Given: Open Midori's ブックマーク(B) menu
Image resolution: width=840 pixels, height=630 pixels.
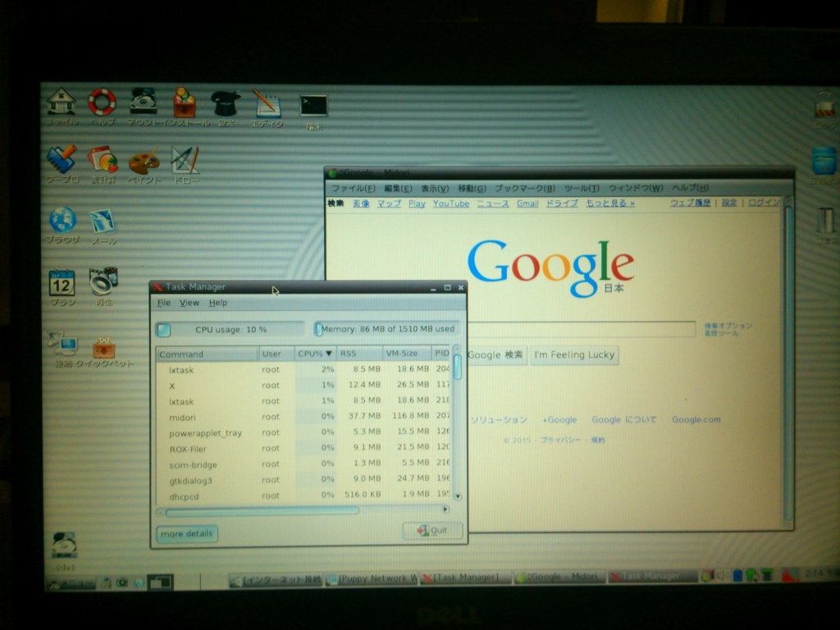Looking at the screenshot, I should (525, 188).
